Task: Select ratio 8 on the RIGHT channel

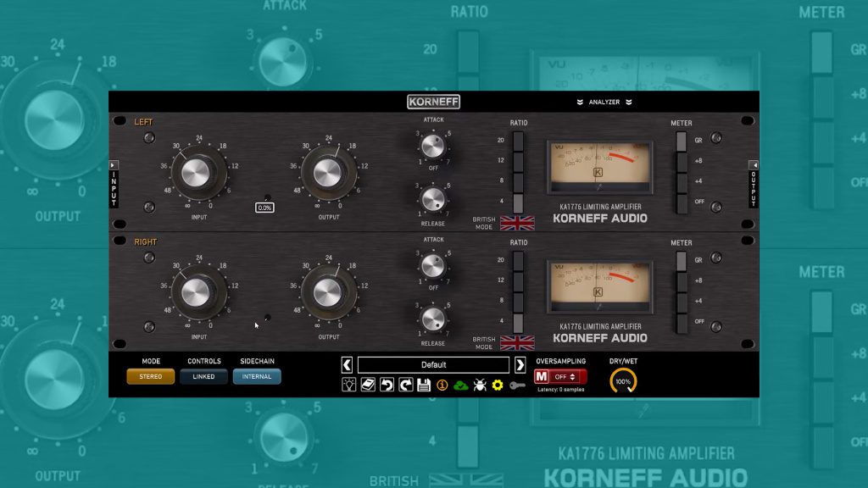Action: point(518,301)
